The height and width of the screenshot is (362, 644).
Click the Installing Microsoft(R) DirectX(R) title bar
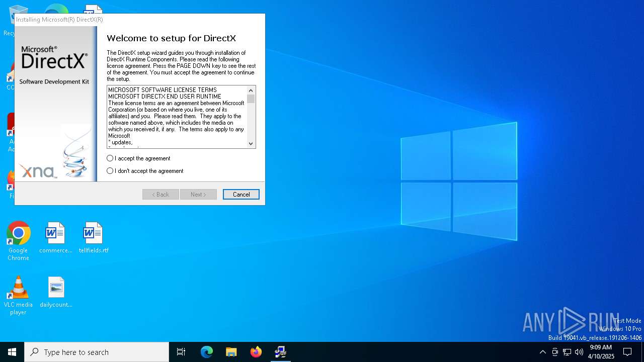point(140,20)
